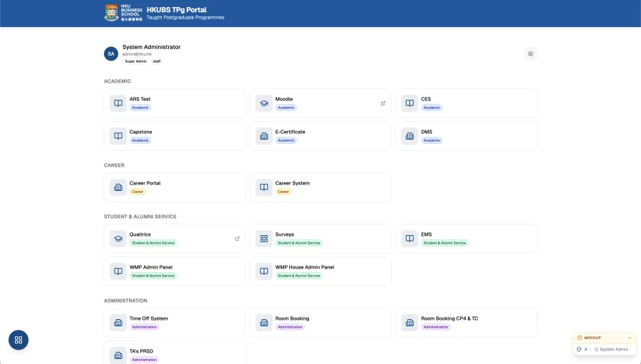Open the DMS building icon

tap(410, 136)
